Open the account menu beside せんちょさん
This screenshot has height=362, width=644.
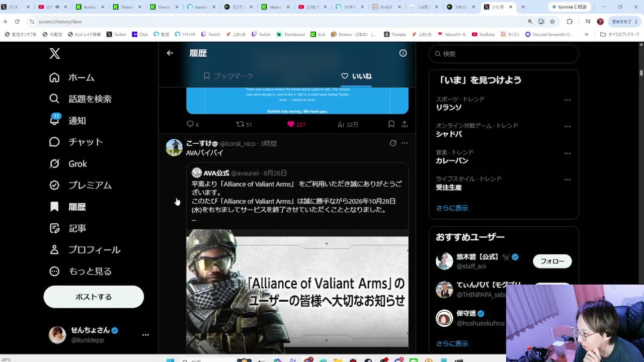(x=145, y=335)
